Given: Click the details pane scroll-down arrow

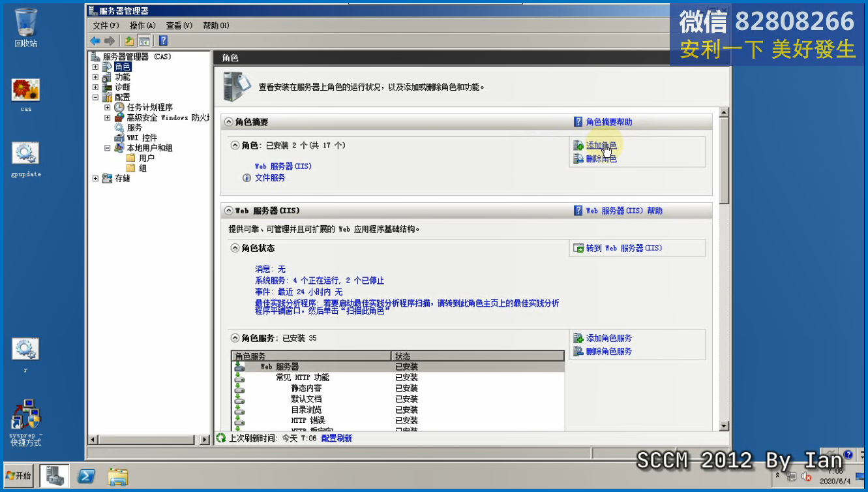Looking at the screenshot, I should (x=724, y=425).
